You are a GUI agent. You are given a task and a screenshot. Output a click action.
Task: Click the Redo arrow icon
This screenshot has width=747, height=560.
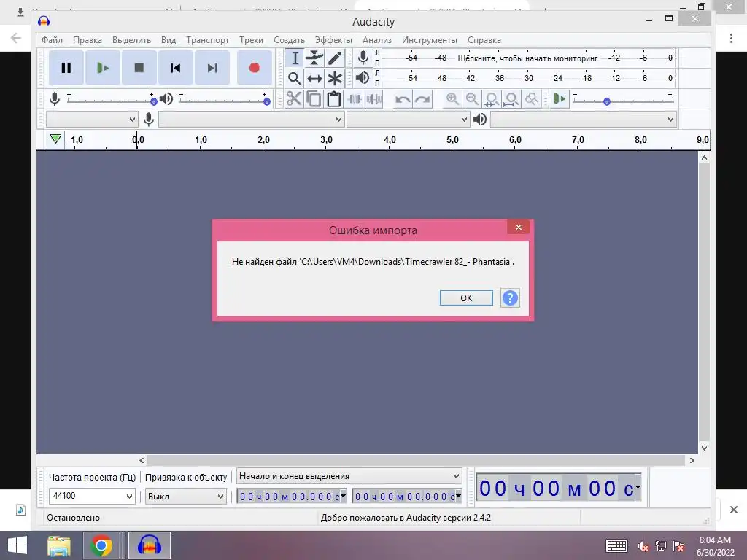(x=422, y=99)
